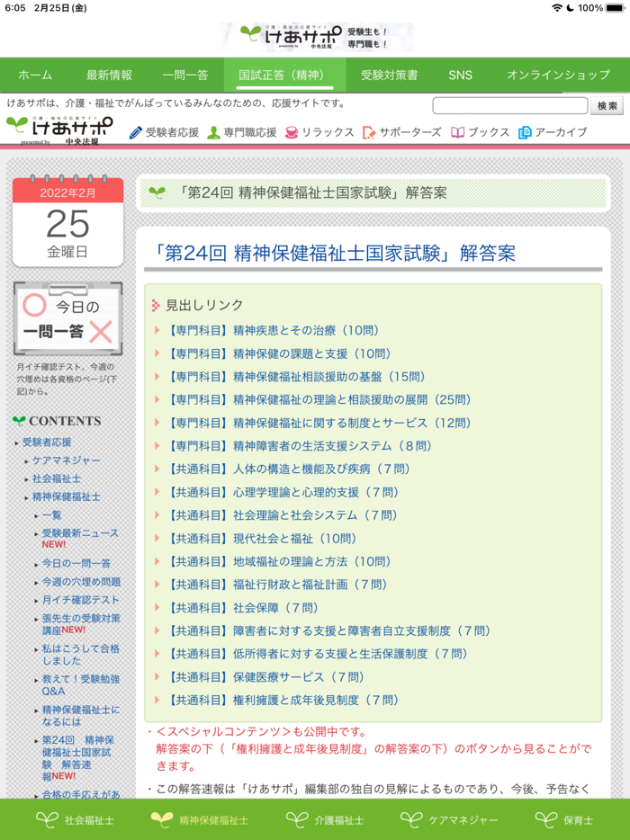Open the 最新情報 navigation tab
This screenshot has width=630, height=840.
pos(110,75)
